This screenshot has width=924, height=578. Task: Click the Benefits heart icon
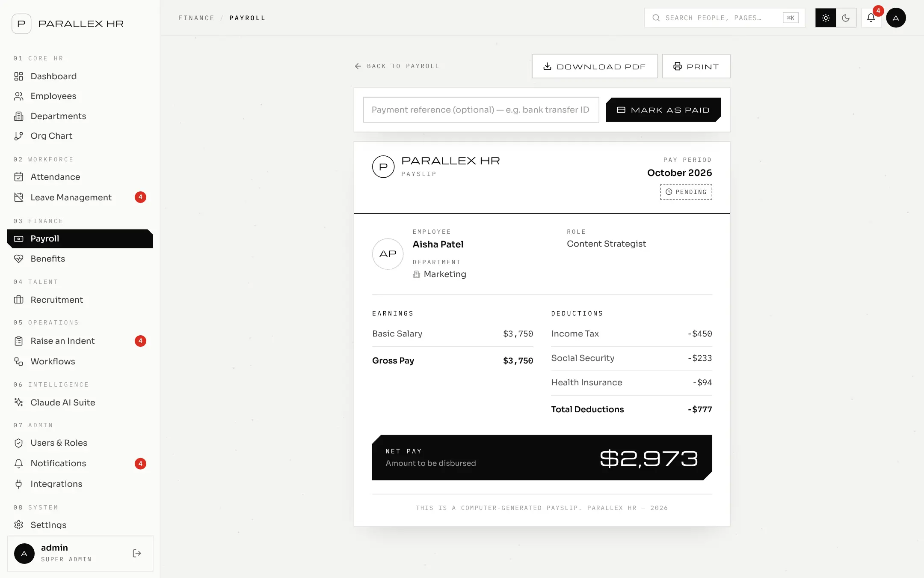[18, 259]
